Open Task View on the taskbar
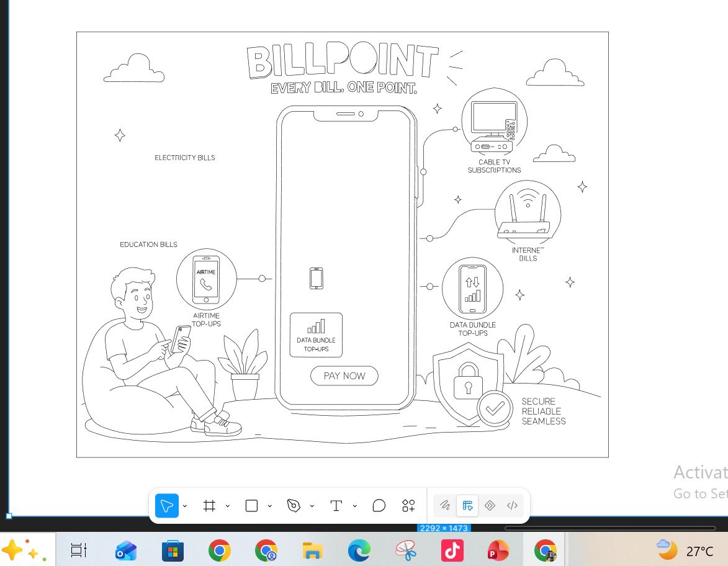The width and height of the screenshot is (728, 566). [78, 550]
